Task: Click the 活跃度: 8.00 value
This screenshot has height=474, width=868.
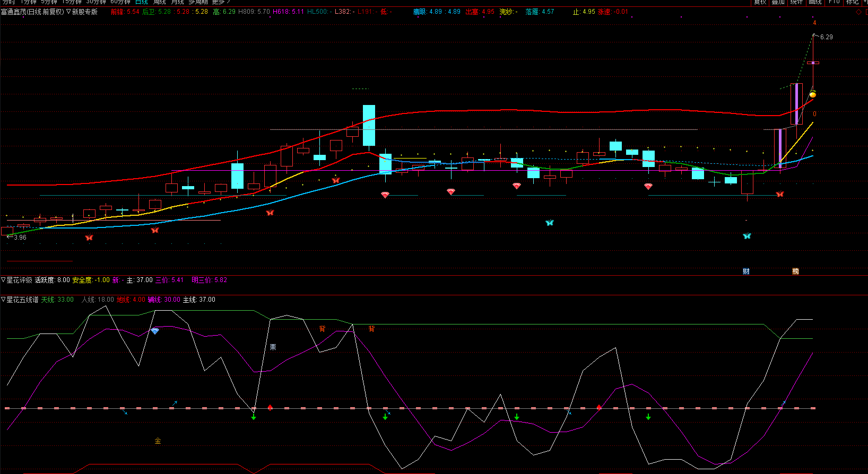Action: (x=52, y=280)
